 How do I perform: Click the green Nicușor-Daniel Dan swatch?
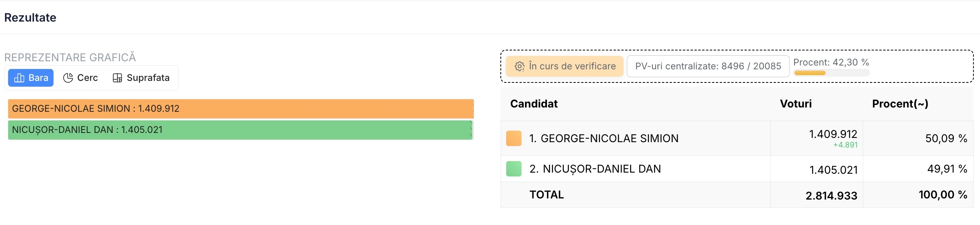[x=513, y=169]
